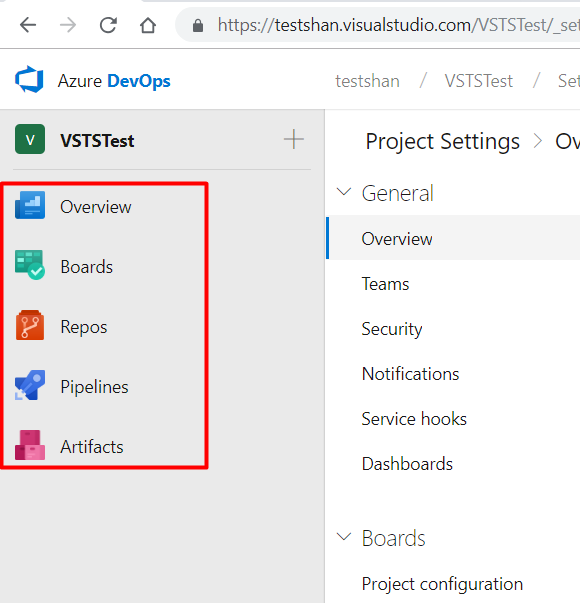This screenshot has width=580, height=603.
Task: Open the Pipelines rocket icon
Action: tap(30, 385)
